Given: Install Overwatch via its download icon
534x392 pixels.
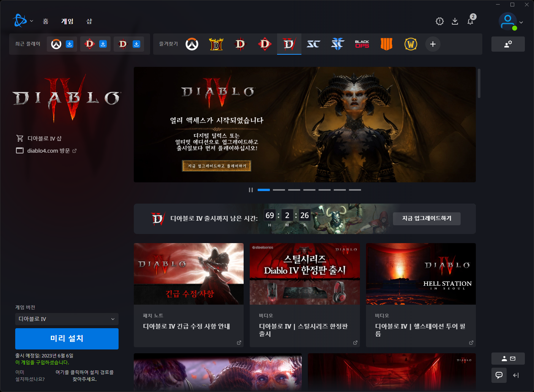Looking at the screenshot, I should click(70, 44).
